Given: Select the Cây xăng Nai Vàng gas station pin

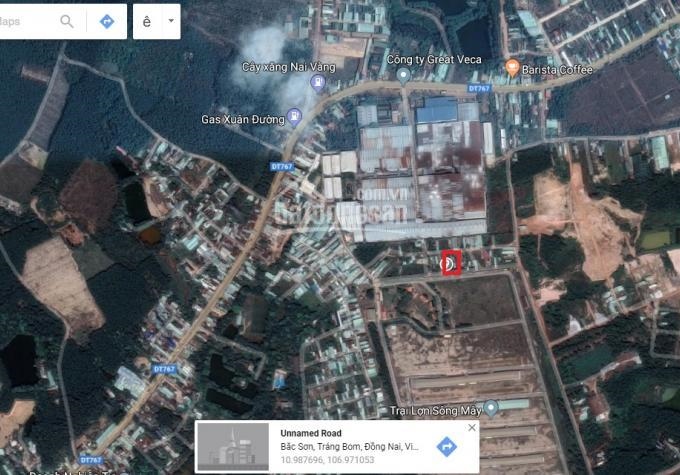Looking at the screenshot, I should (x=318, y=82).
